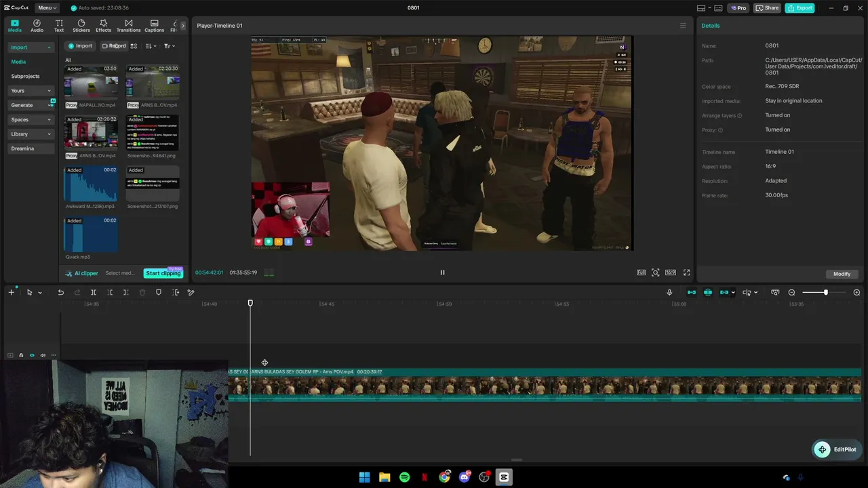
Task: Select the NAPALL video thumbnail
Action: pos(91,82)
